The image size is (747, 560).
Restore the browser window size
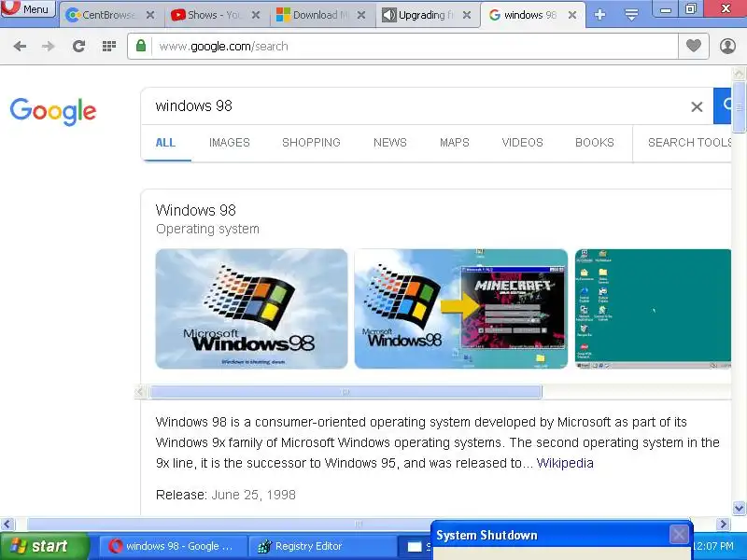click(x=690, y=9)
